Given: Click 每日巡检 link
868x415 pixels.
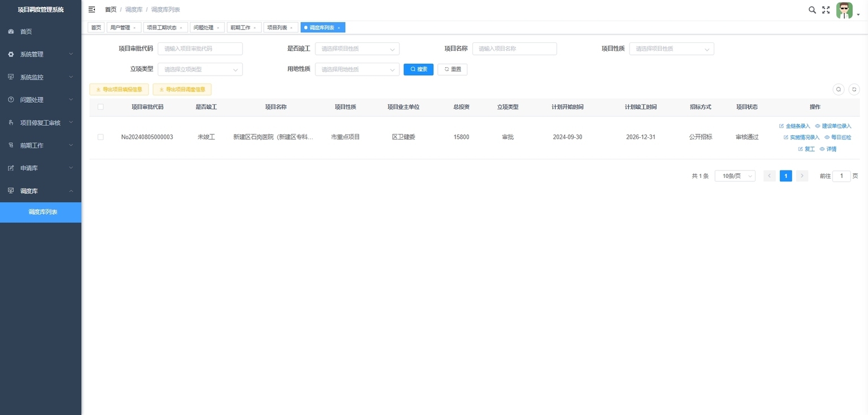Looking at the screenshot, I should coord(837,137).
